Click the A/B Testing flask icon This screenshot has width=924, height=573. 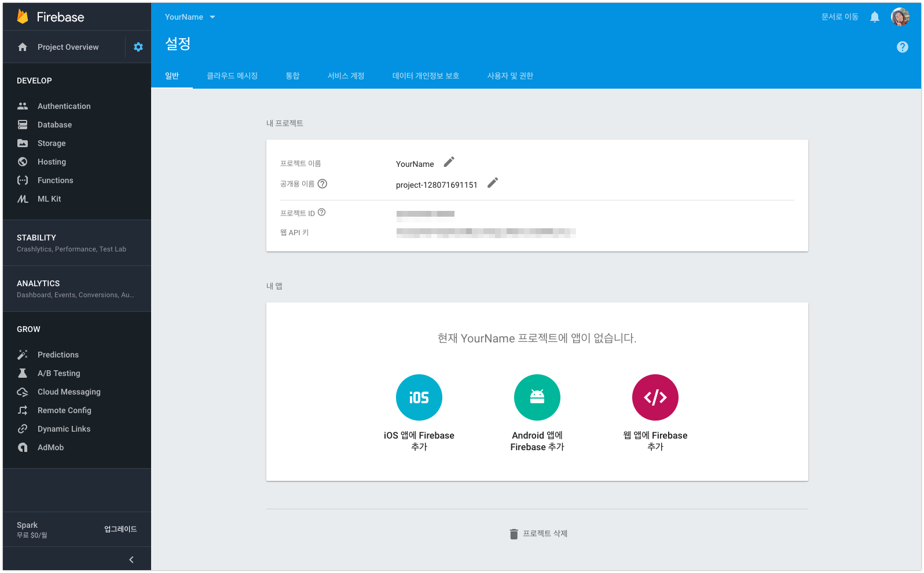coord(23,373)
